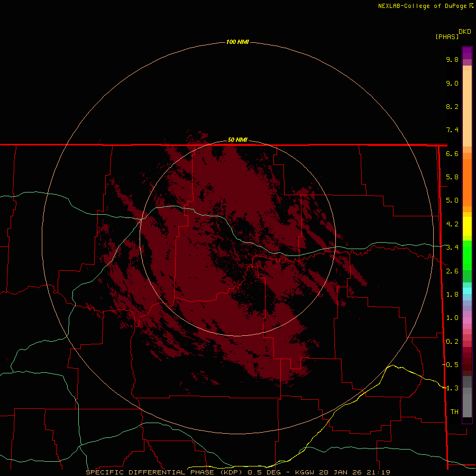Click the -1.3 value on the color scale
The width and height of the screenshot is (476, 476).
[450, 388]
